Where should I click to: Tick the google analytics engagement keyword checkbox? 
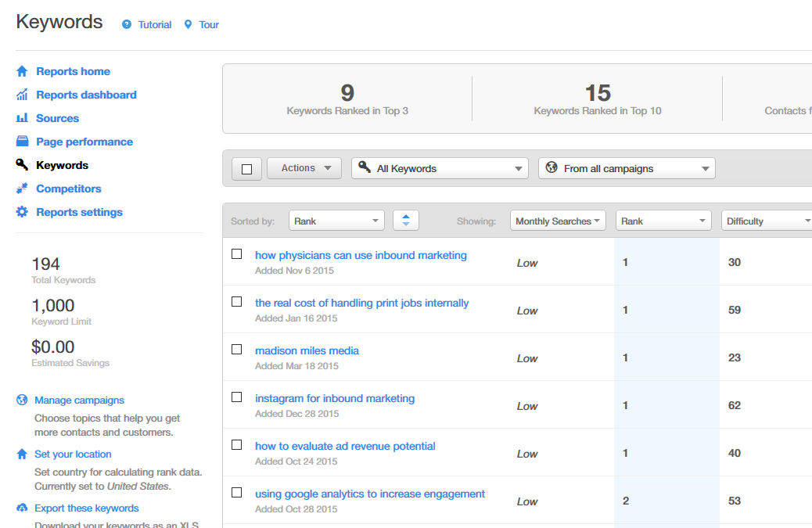[x=237, y=492]
